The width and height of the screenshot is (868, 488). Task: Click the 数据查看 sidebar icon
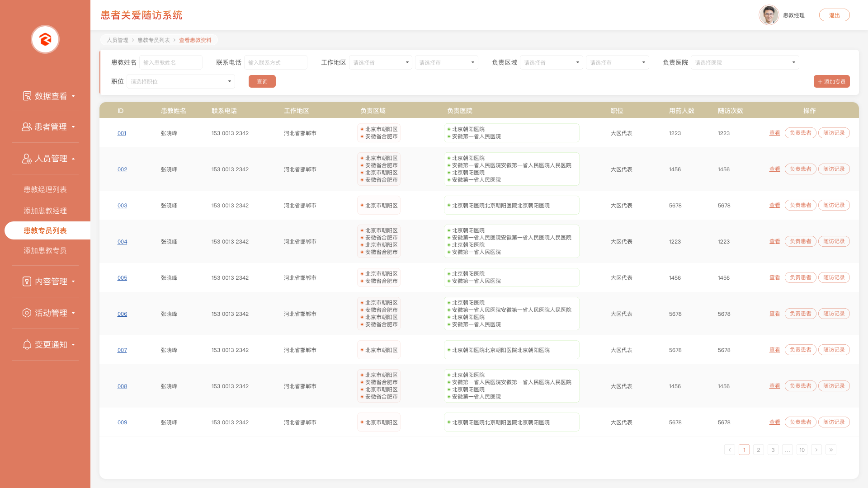tap(27, 96)
